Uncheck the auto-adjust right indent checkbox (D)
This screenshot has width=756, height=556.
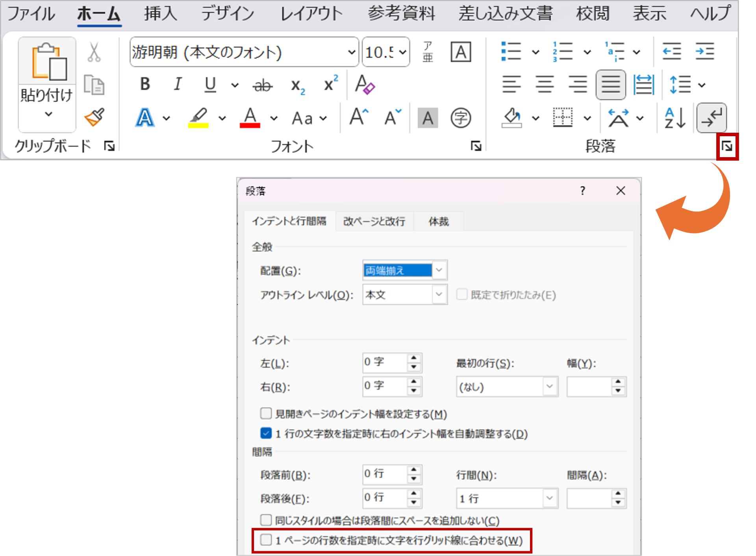click(x=266, y=433)
